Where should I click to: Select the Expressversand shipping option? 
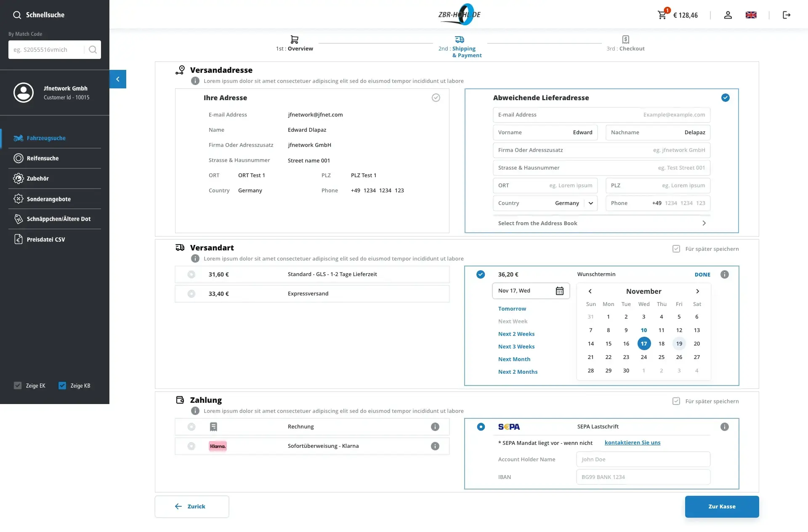(x=191, y=293)
